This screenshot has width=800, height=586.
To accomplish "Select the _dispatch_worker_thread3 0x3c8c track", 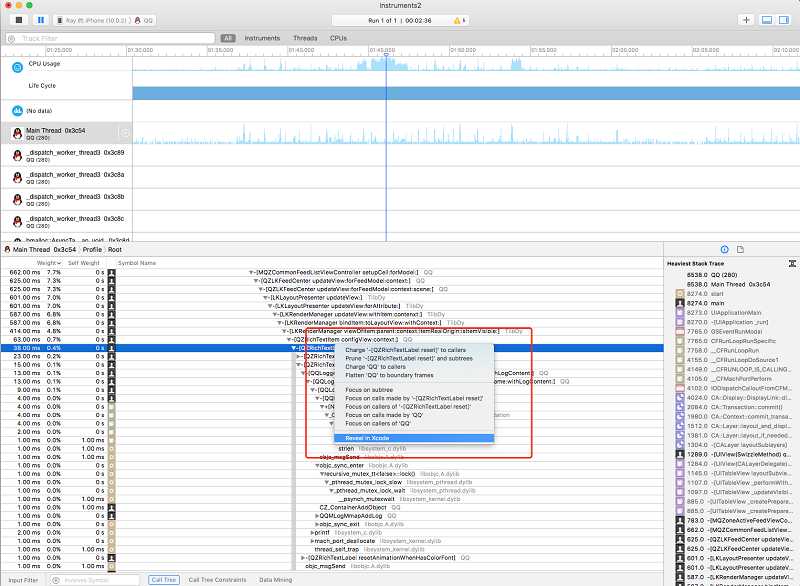I will click(x=66, y=221).
